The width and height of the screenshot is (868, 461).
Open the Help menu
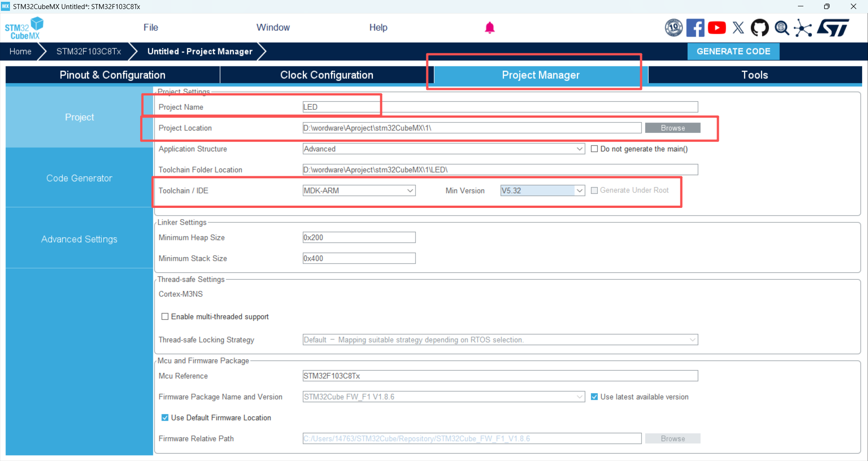[x=378, y=28]
